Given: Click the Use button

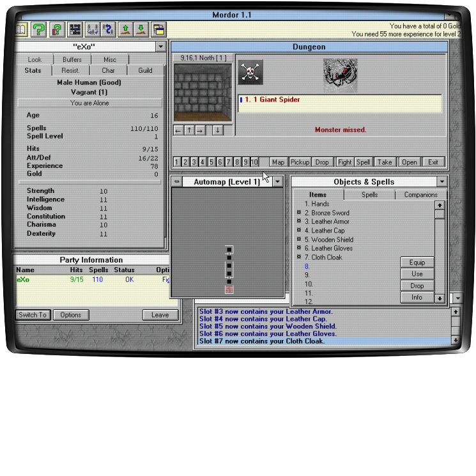Looking at the screenshot, I should [417, 274].
